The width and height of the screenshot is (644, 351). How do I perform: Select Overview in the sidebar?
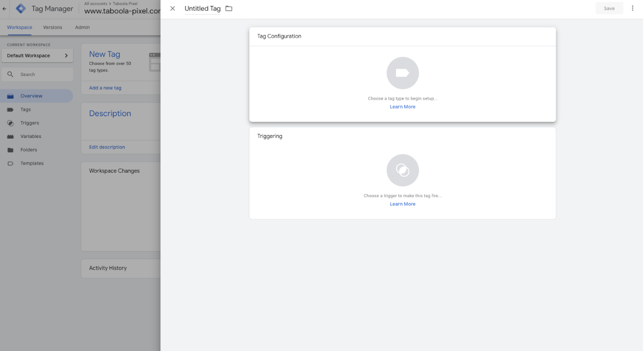pyautogui.click(x=37, y=96)
